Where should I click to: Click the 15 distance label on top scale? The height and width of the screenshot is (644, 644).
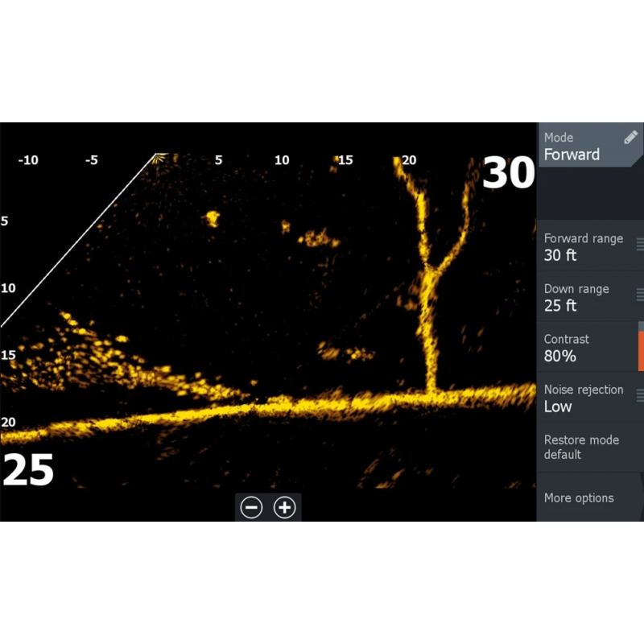coord(345,160)
